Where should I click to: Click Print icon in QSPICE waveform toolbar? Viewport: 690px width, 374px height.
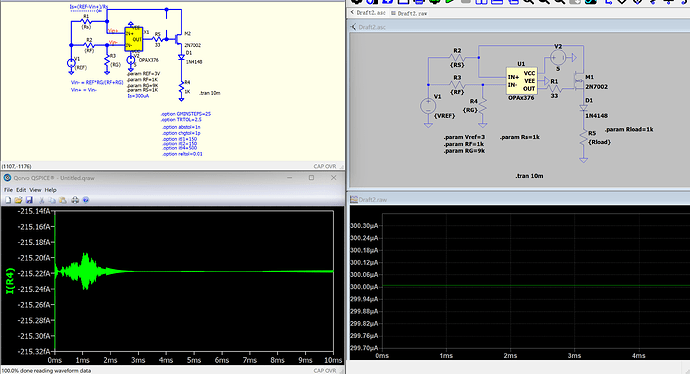coord(75,200)
